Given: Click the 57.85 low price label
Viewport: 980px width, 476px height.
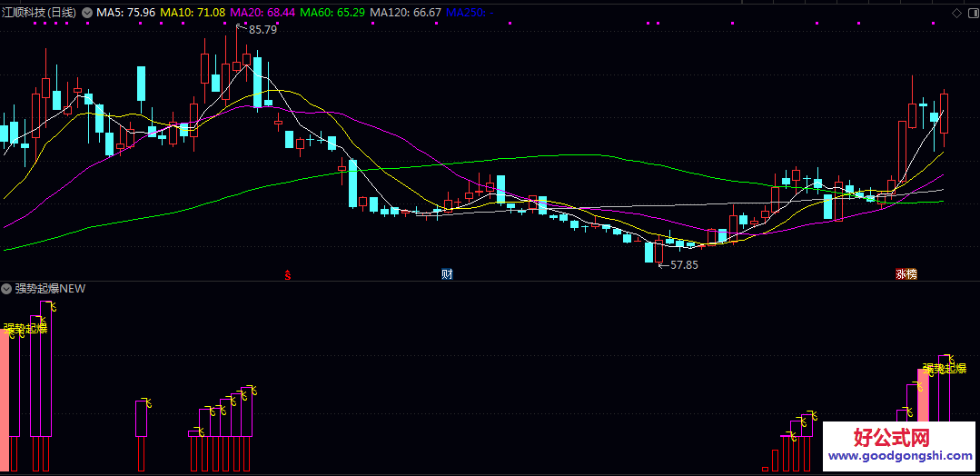Looking at the screenshot, I should click(683, 265).
